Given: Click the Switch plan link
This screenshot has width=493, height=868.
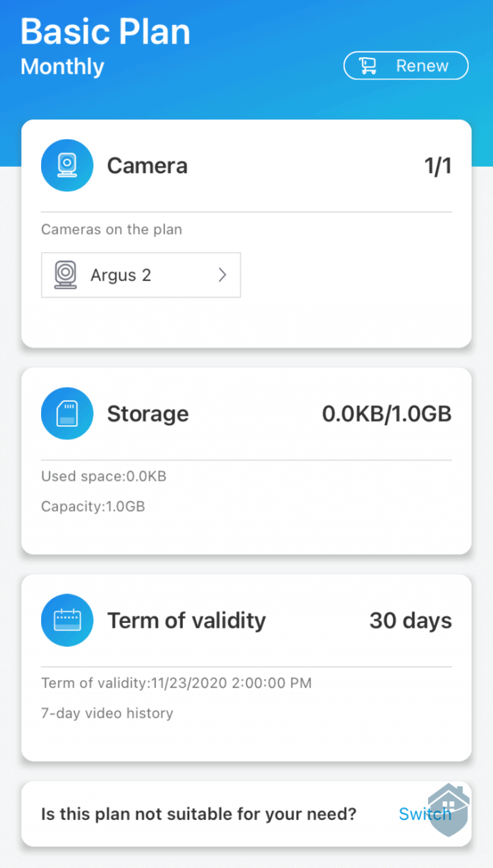Looking at the screenshot, I should pos(417,814).
